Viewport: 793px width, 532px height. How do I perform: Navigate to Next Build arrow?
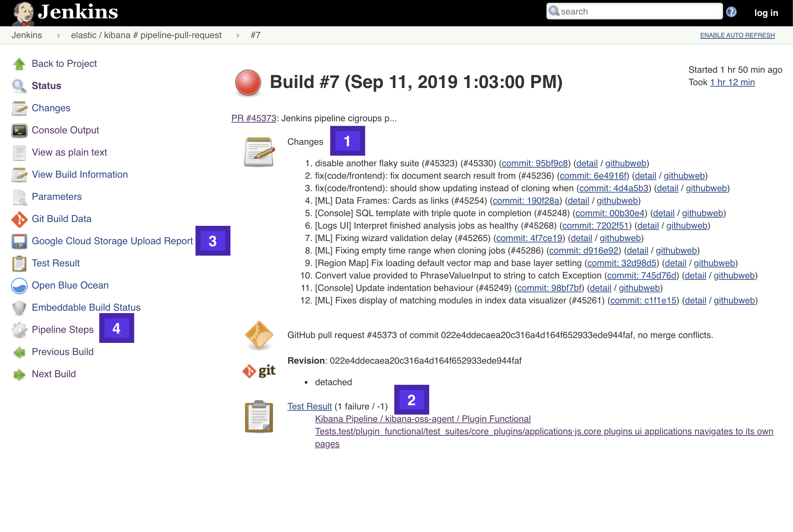(19, 374)
